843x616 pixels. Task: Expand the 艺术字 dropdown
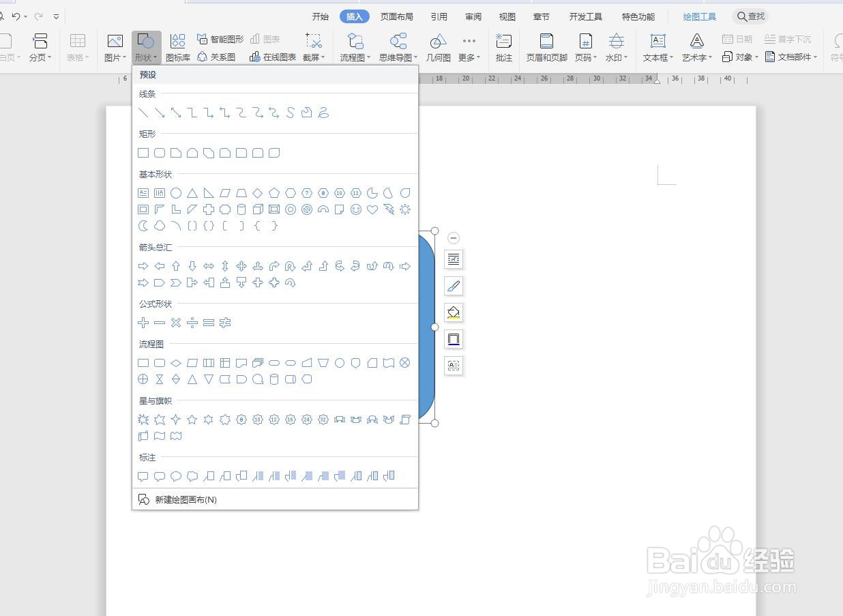point(697,48)
